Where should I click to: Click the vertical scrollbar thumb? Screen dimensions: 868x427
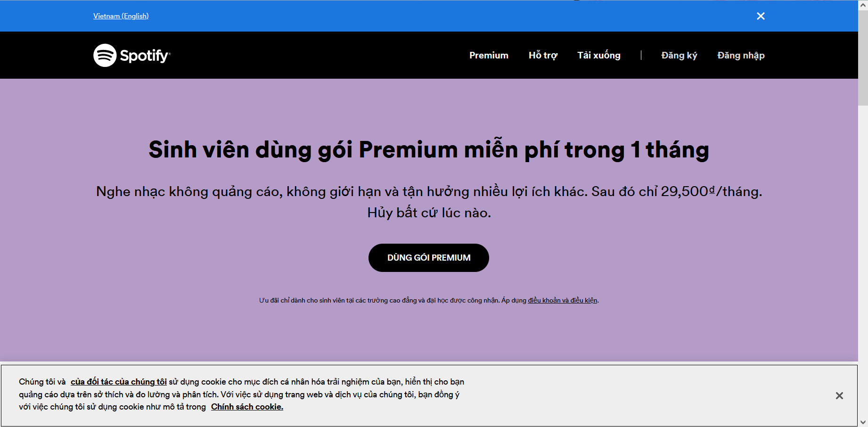coord(863,58)
